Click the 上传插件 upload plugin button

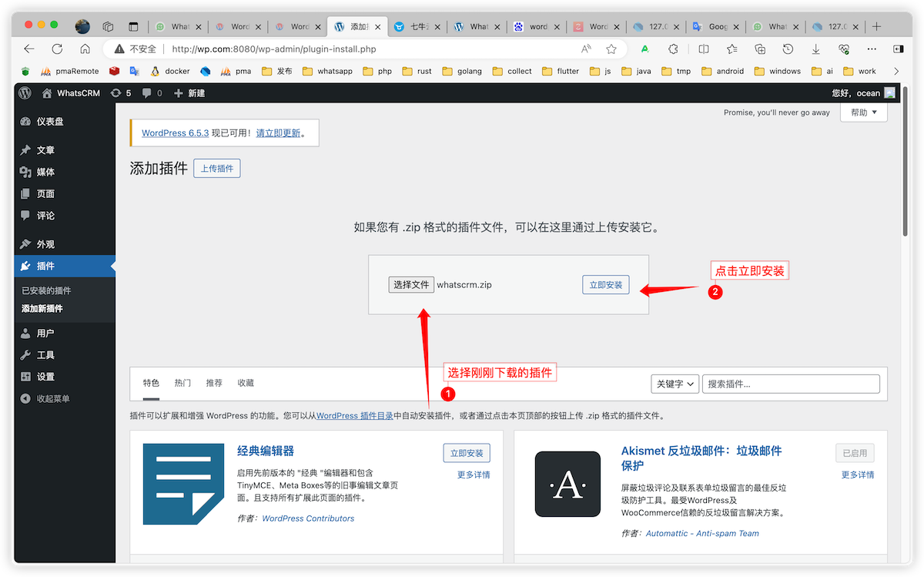click(x=217, y=169)
